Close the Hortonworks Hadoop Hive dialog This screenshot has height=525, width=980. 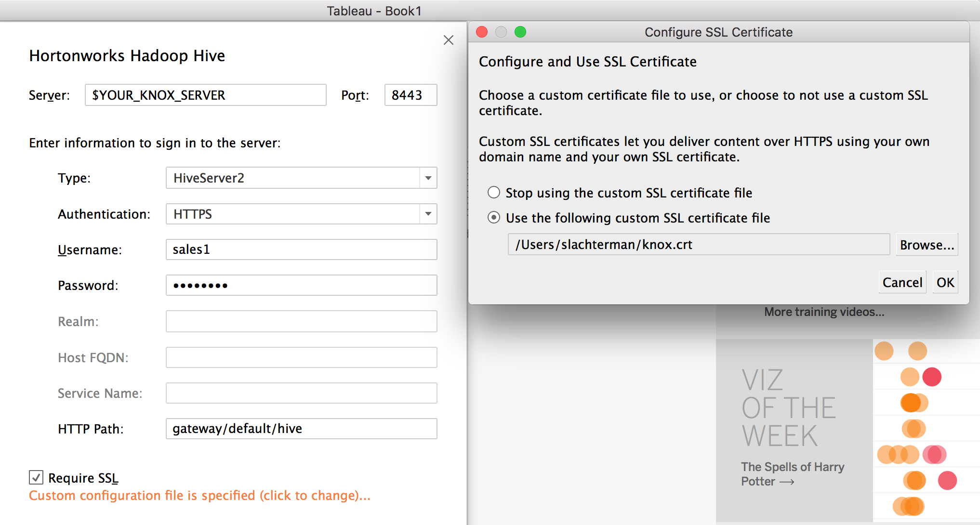click(448, 40)
